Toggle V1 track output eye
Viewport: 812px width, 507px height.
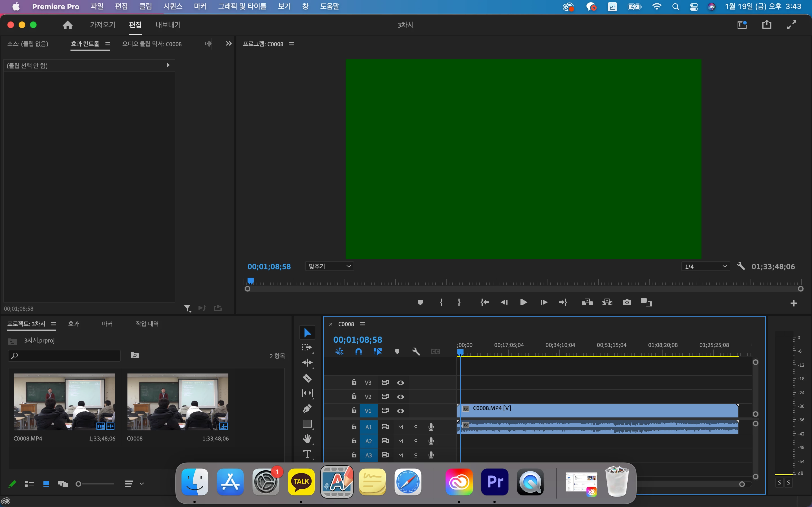[401, 411]
